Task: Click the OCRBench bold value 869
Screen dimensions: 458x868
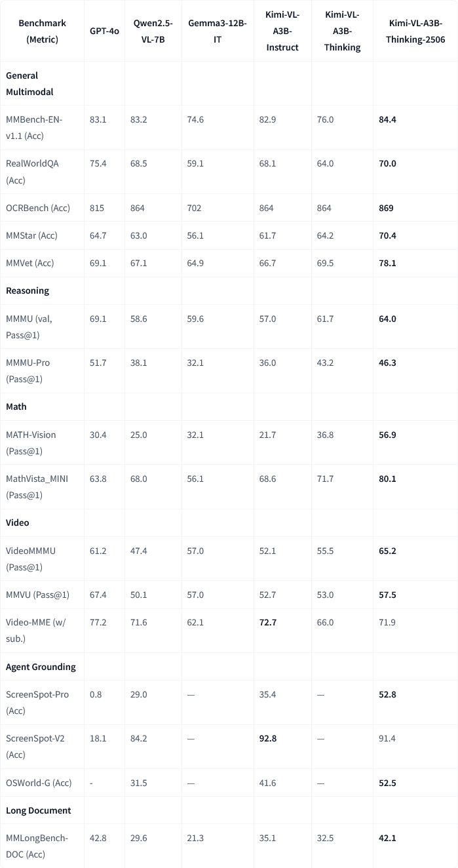Action: pos(386,208)
